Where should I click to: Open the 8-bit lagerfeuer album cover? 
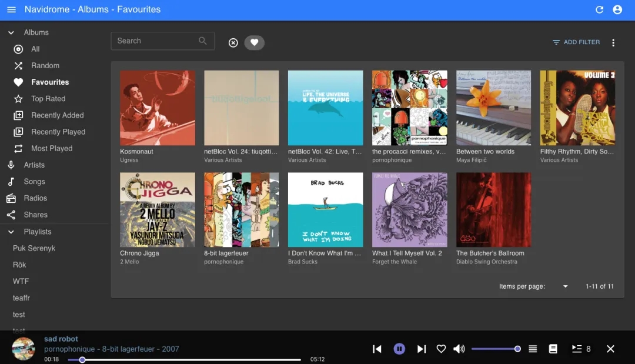tap(242, 210)
